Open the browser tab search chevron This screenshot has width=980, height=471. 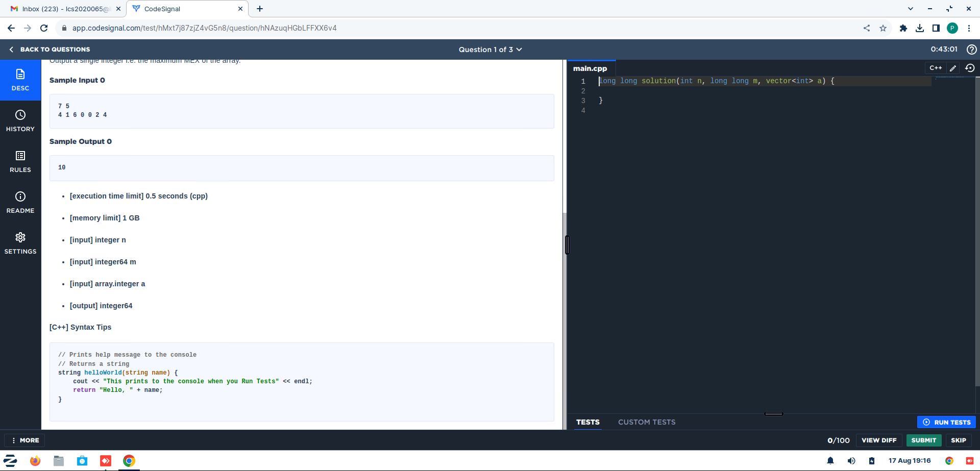[x=911, y=9]
